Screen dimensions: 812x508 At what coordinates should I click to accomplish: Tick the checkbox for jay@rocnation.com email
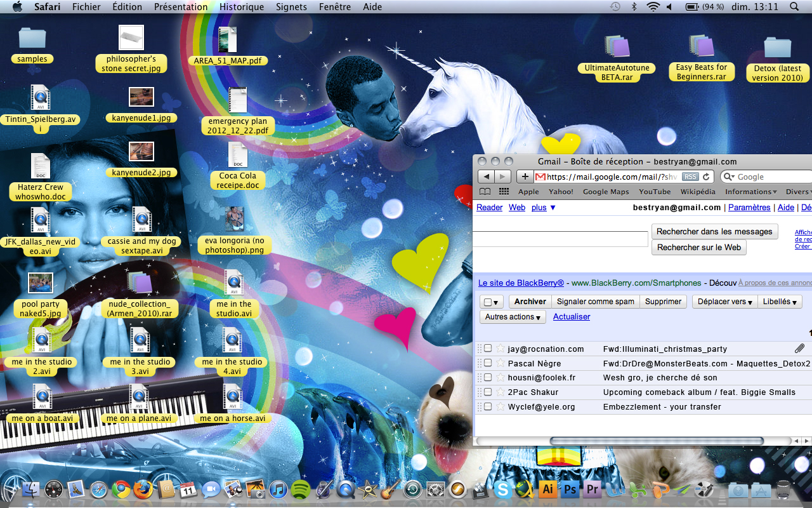[x=488, y=349]
